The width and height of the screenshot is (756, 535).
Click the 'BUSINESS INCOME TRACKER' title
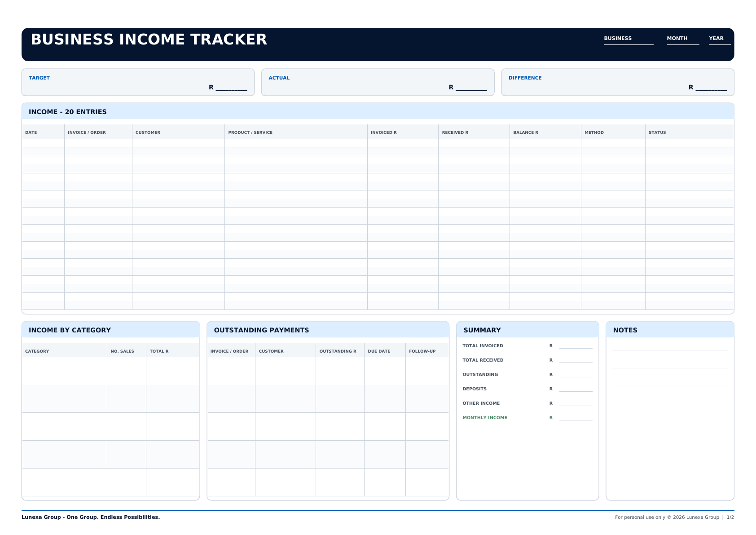pos(149,40)
